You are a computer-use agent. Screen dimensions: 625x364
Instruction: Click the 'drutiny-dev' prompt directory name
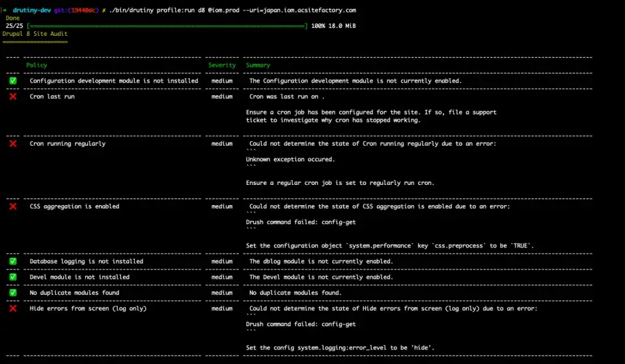tap(32, 10)
